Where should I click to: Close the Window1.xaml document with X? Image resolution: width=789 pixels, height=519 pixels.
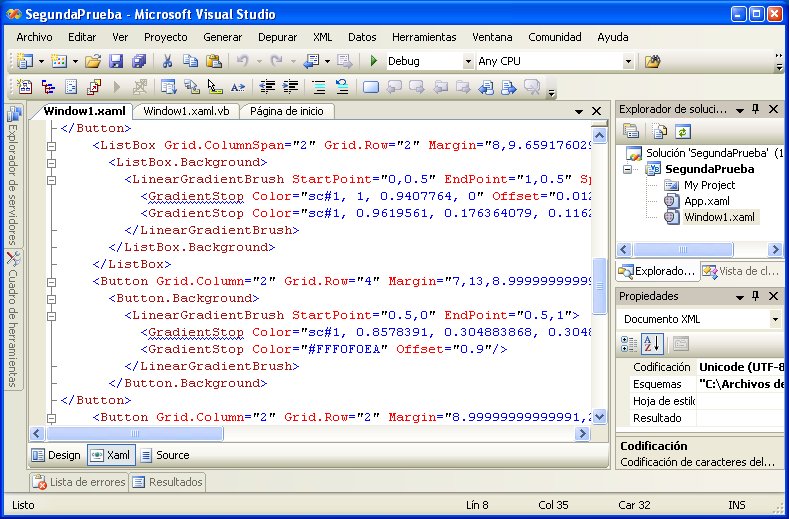tap(596, 111)
